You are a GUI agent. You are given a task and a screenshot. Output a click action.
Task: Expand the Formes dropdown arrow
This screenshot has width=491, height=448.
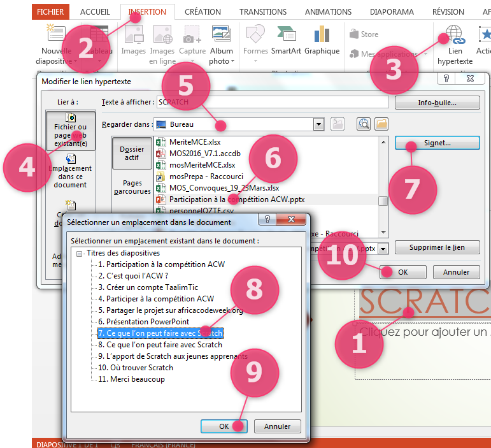click(x=255, y=61)
